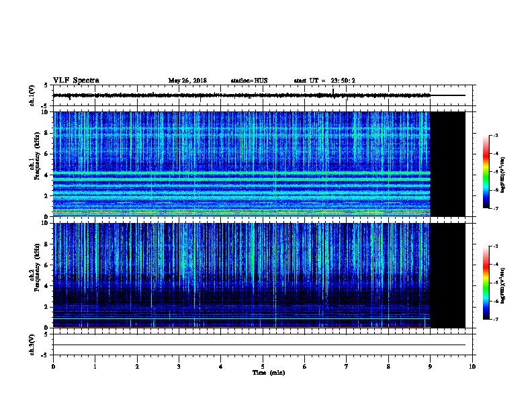Click the ch.2 spectrogram color scale bar
Image resolution: width=532 pixels, height=411 pixels.
click(486, 283)
